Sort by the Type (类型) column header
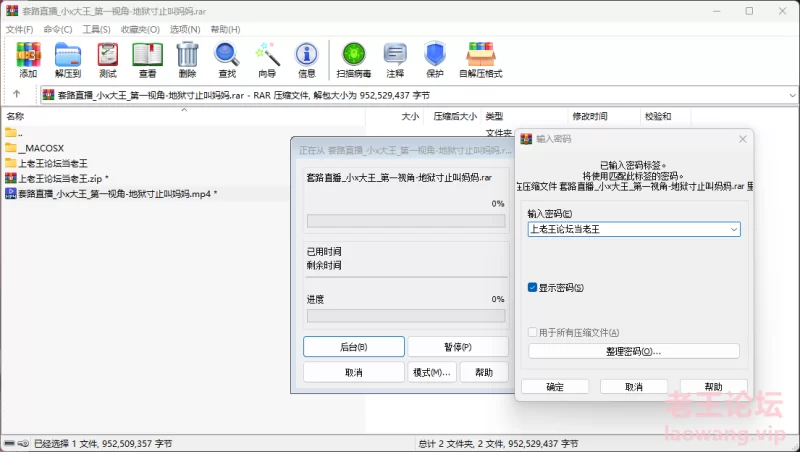Screen dimensions: 800x452 click(494, 116)
